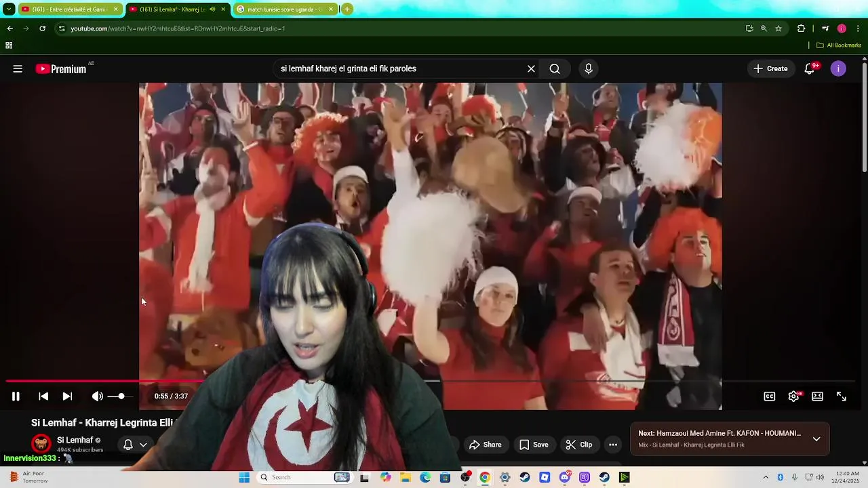Install app icon in address bar

click(749, 28)
